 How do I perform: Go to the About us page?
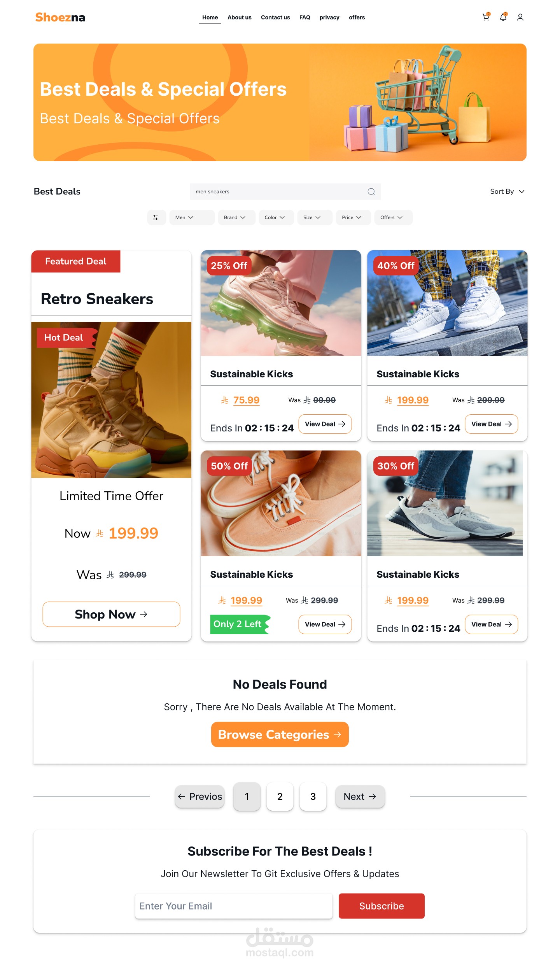pos(240,18)
